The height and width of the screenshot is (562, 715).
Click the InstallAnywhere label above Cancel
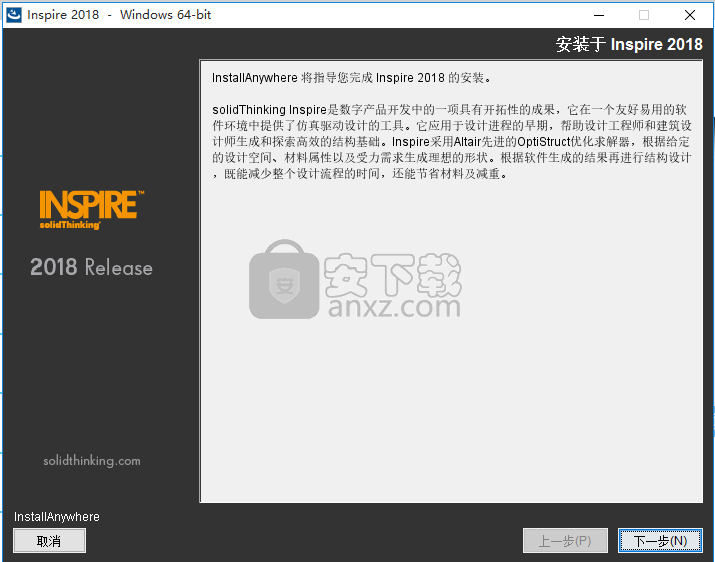57,517
